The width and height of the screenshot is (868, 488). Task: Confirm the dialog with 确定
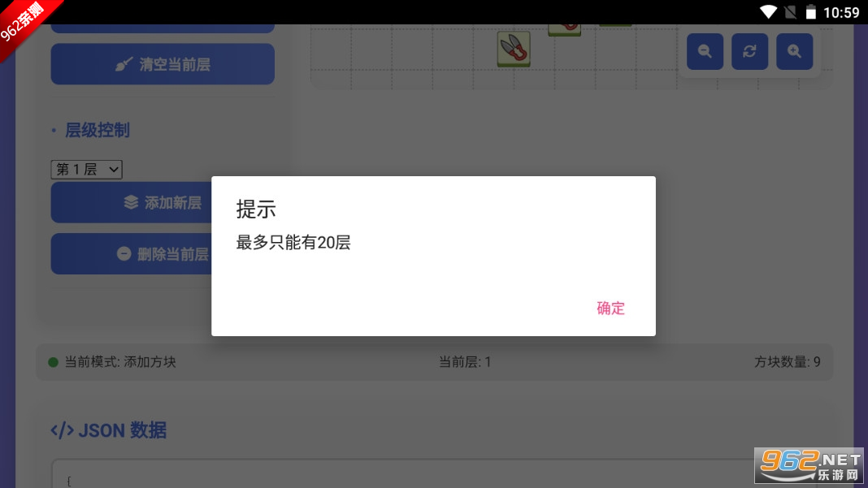(x=610, y=309)
